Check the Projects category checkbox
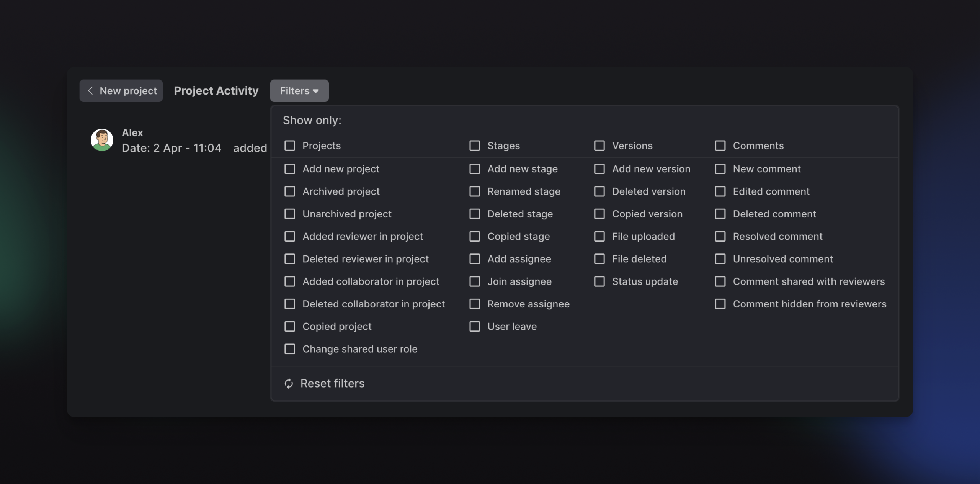This screenshot has height=484, width=980. [x=290, y=146]
